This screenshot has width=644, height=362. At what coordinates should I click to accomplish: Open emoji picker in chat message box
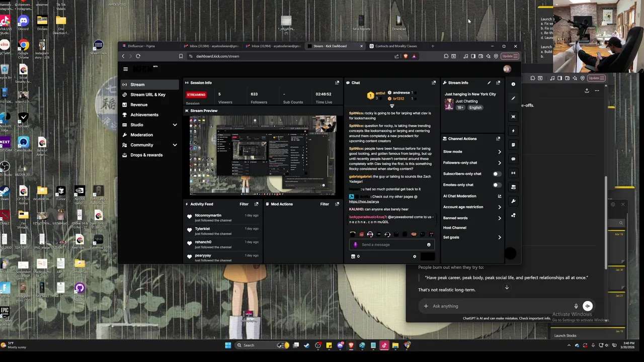pos(429,245)
